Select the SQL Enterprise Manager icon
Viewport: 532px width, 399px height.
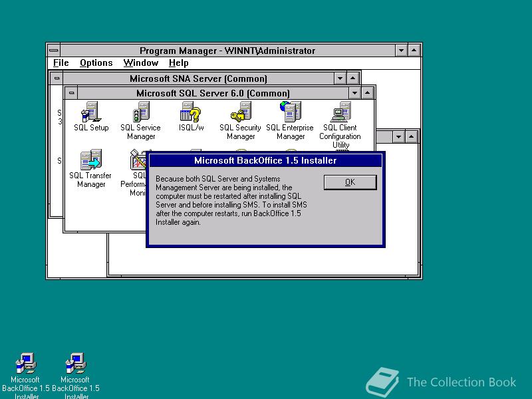[290, 120]
